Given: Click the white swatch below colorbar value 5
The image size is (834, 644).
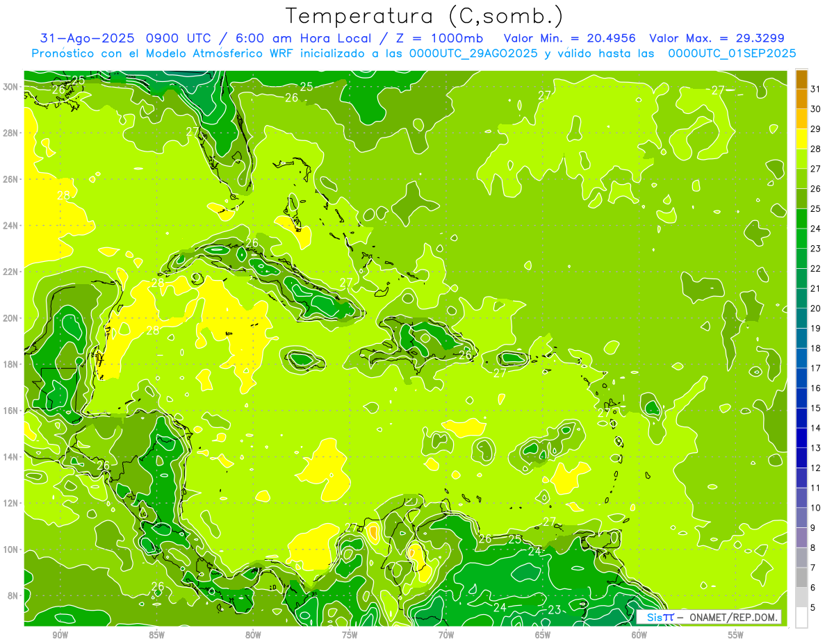Looking at the screenshot, I should coord(801,617).
